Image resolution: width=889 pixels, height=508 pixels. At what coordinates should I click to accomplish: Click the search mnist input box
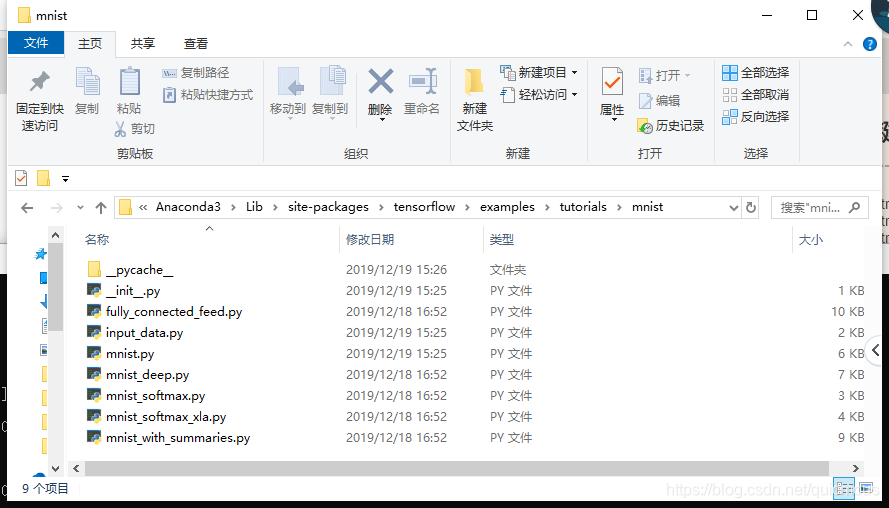click(819, 208)
